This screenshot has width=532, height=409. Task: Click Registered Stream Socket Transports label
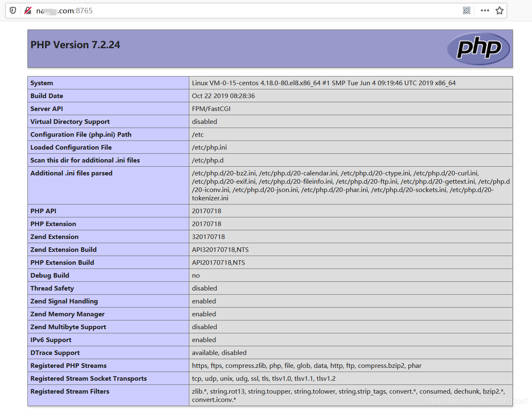tap(89, 379)
